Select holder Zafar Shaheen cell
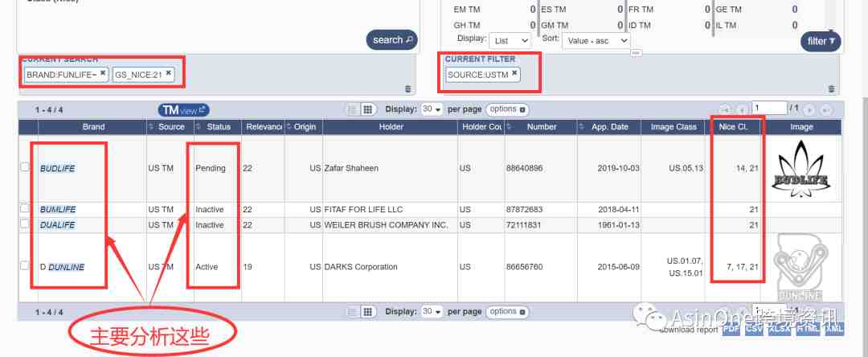The width and height of the screenshot is (868, 357). coord(391,168)
